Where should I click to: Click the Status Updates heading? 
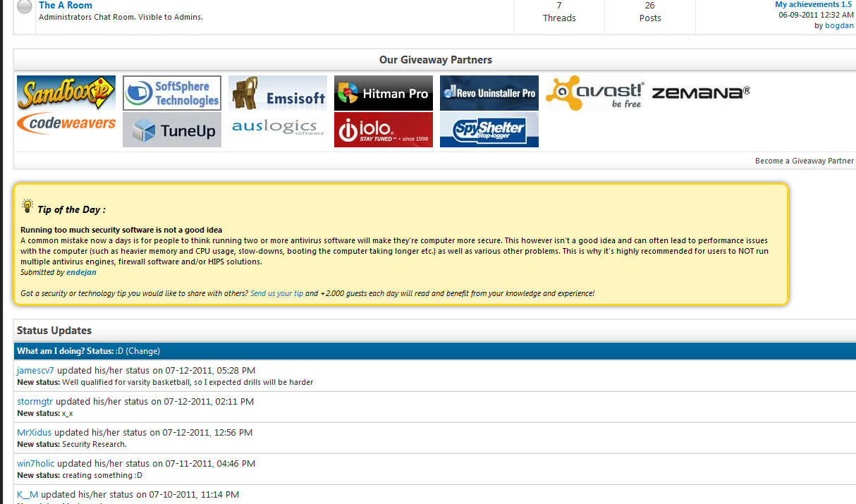click(54, 330)
